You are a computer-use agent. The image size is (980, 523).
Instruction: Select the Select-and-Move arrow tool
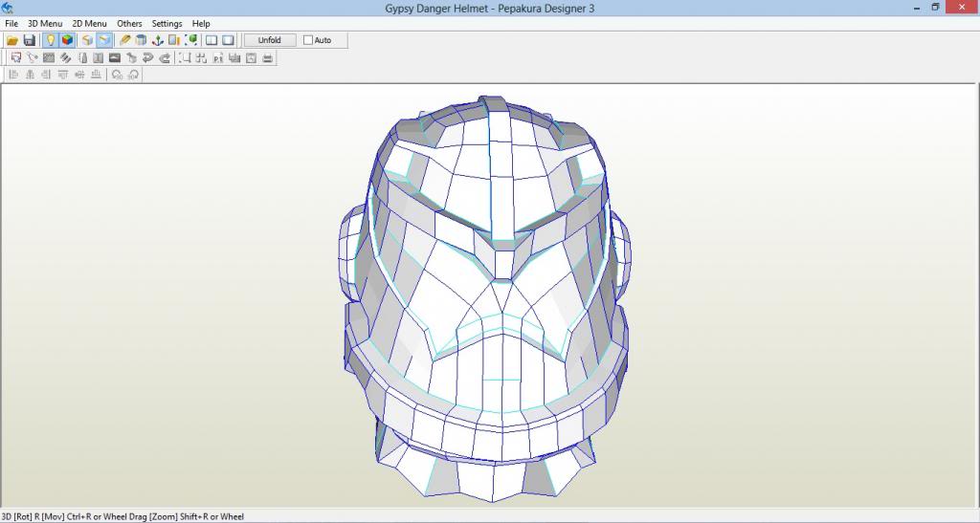(16, 58)
